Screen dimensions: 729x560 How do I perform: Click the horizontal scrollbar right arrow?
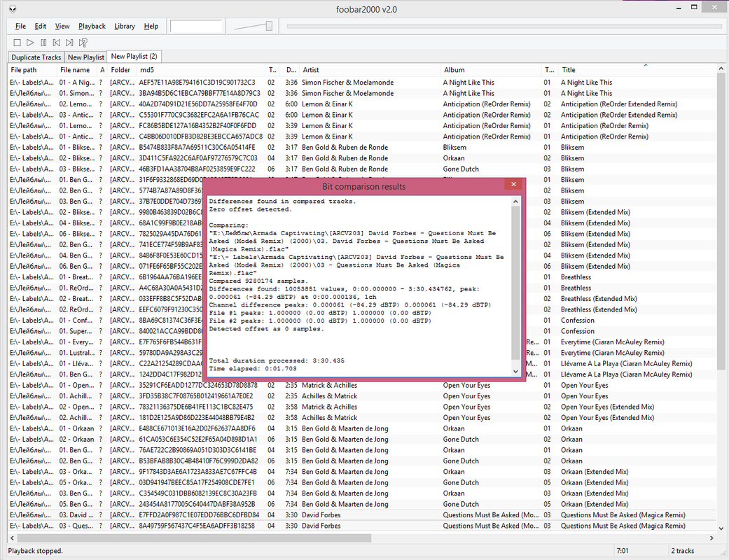(711, 538)
